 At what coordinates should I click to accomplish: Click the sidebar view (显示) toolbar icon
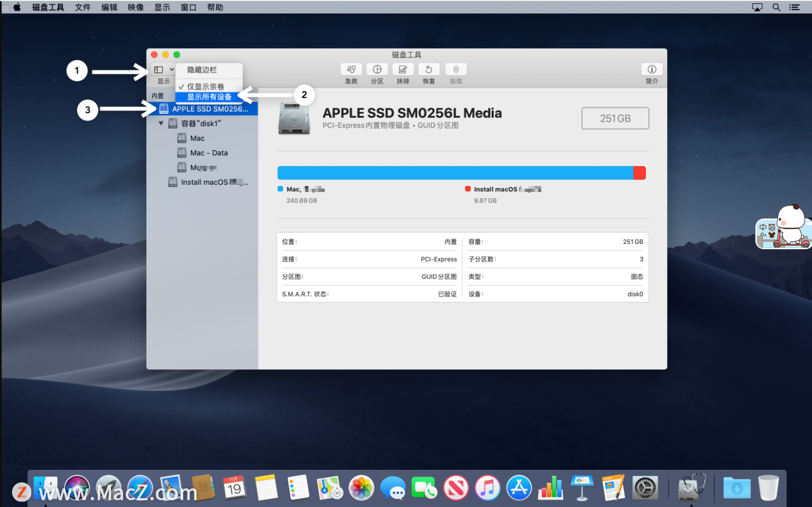[x=159, y=70]
